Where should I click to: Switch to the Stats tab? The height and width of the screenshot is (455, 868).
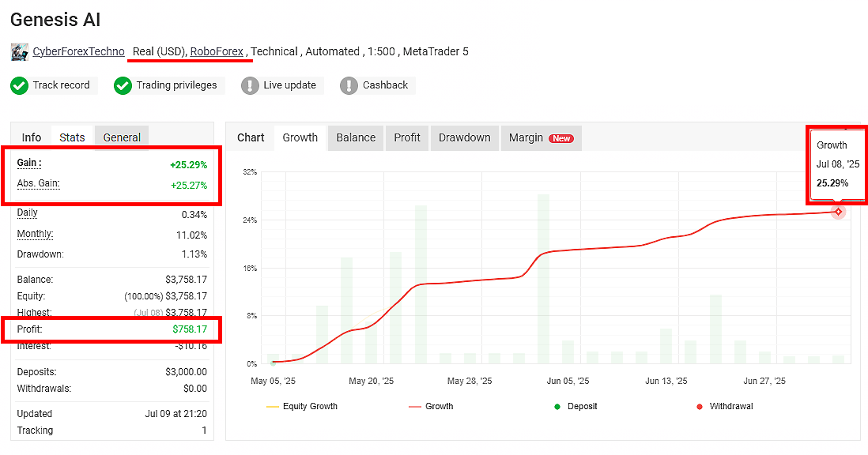(x=73, y=137)
